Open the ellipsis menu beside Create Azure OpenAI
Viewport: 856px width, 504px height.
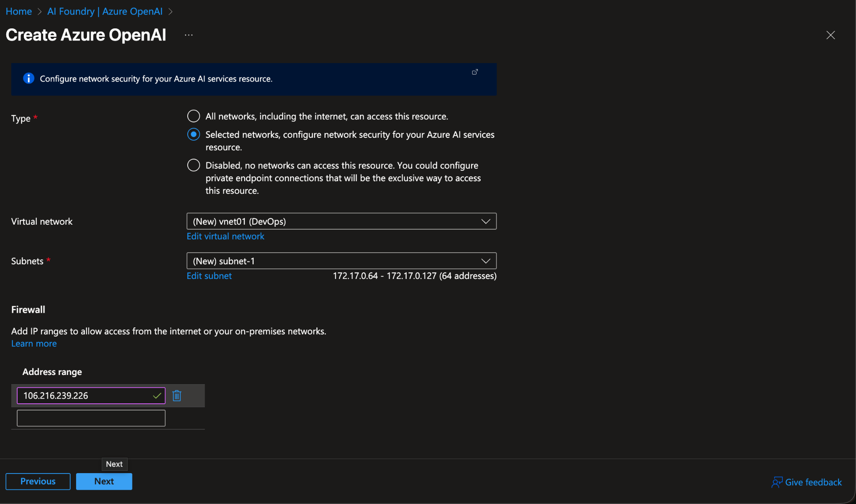189,35
